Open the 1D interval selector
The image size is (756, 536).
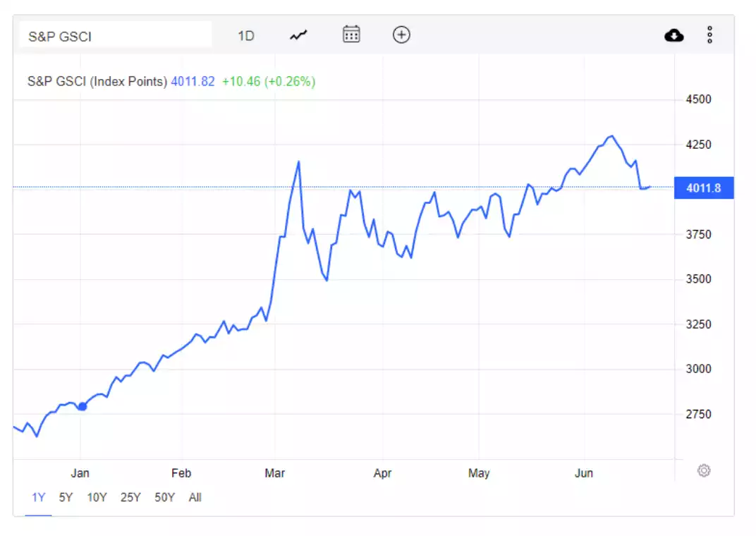pyautogui.click(x=246, y=36)
